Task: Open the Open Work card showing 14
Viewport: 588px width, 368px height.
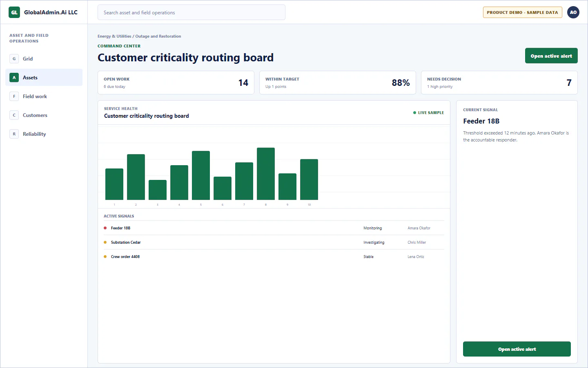Action: (176, 83)
